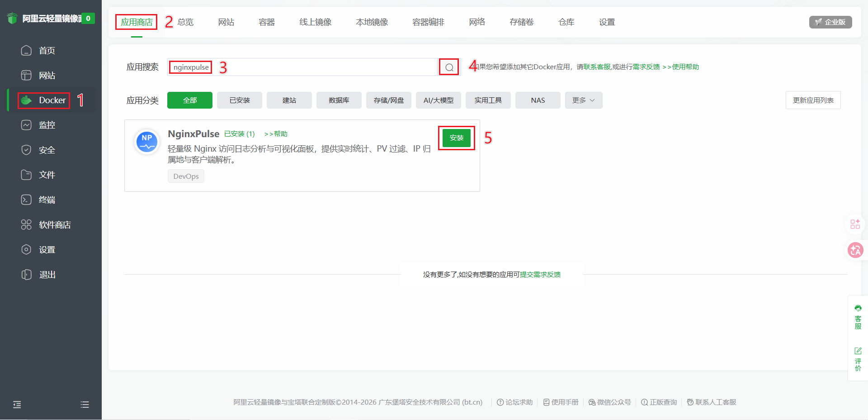
Task: Filter by 建站 category
Action: 289,100
